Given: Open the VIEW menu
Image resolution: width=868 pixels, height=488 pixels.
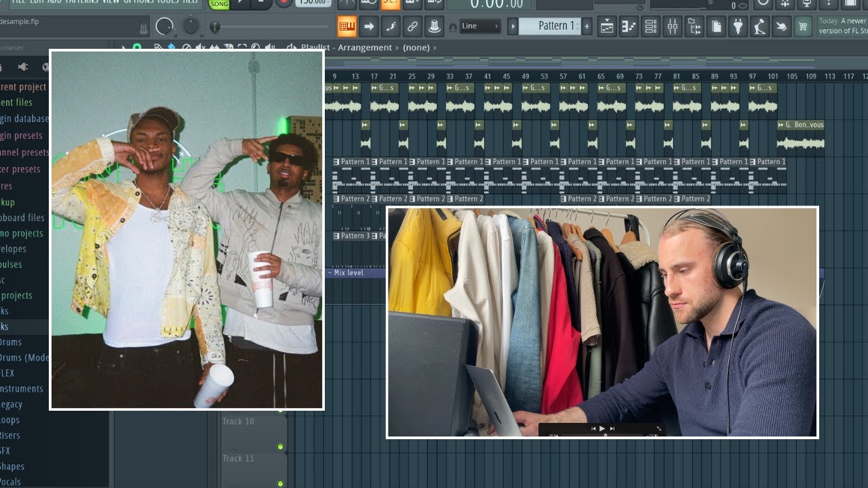Looking at the screenshot, I should [x=111, y=2].
